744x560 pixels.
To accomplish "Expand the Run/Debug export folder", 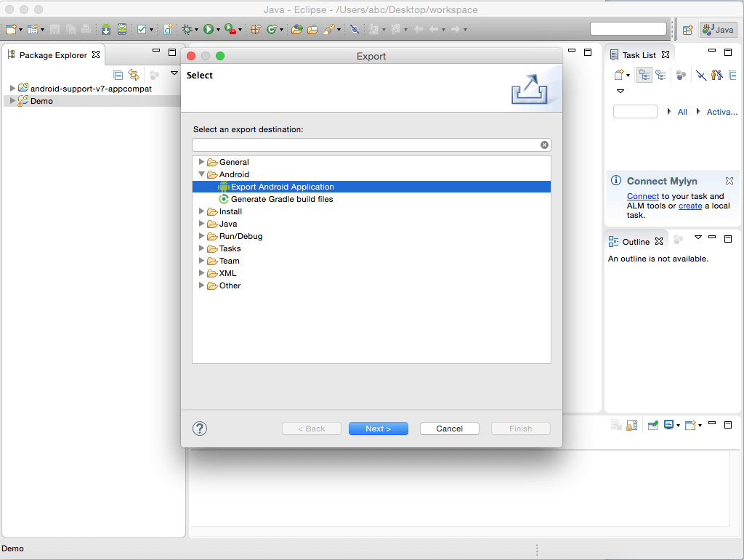I will point(201,235).
